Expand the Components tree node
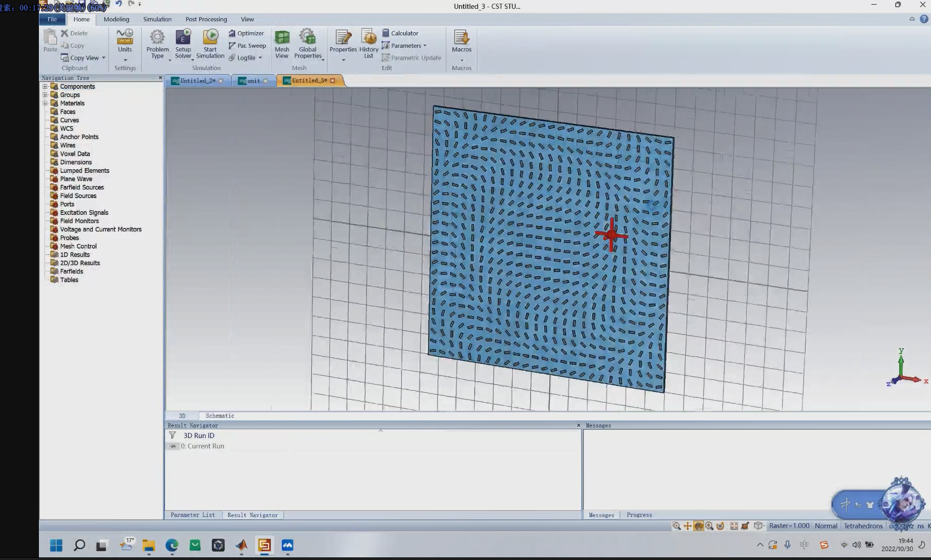 45,87
